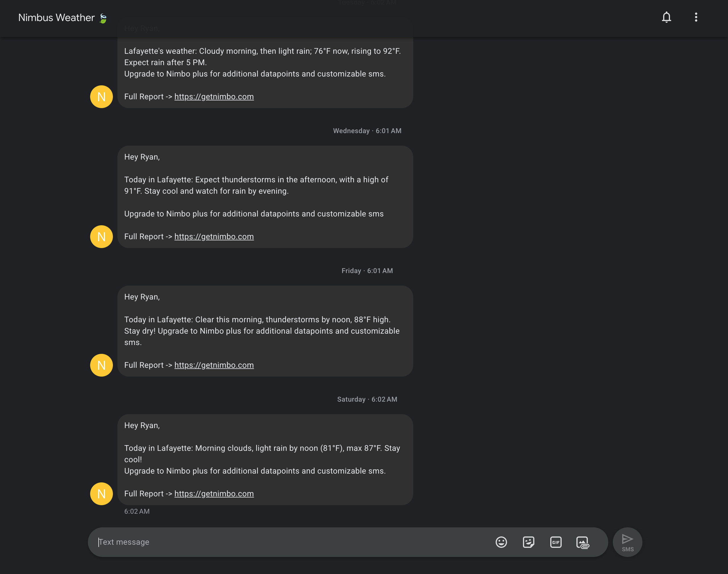Select Saturday's morning clouds message bubble

tap(265, 459)
